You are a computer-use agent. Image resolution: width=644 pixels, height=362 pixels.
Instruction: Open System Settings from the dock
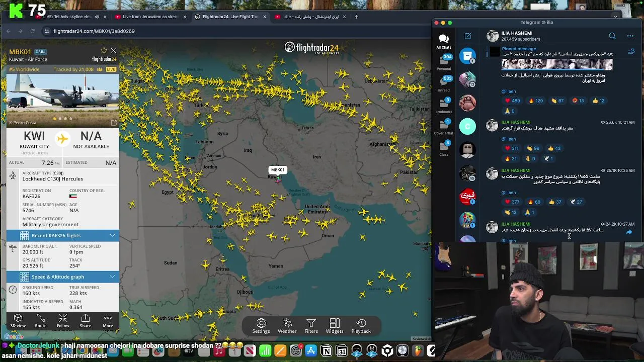295,351
